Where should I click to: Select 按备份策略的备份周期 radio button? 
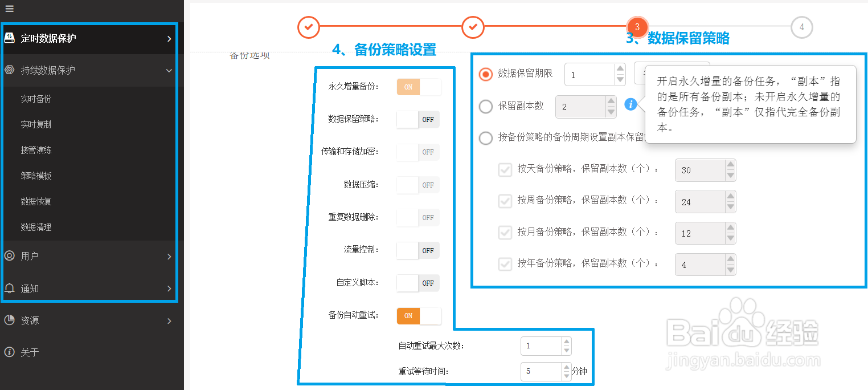(486, 138)
